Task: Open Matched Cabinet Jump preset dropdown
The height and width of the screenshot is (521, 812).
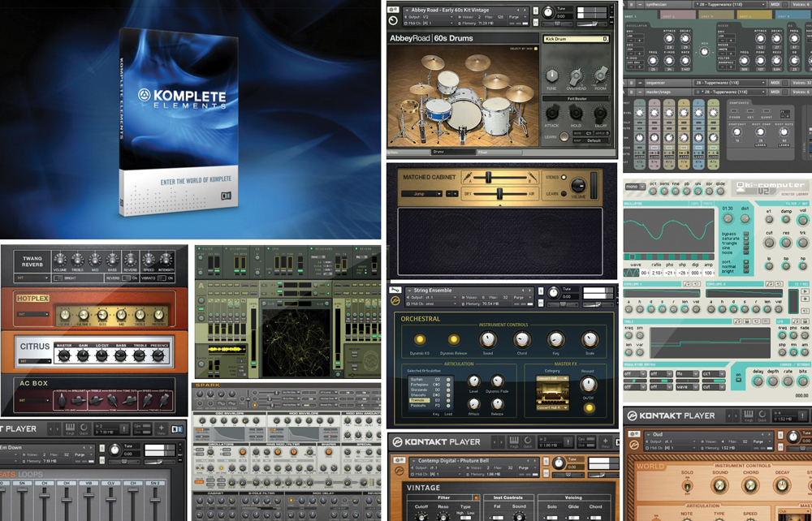Action: 422,193
